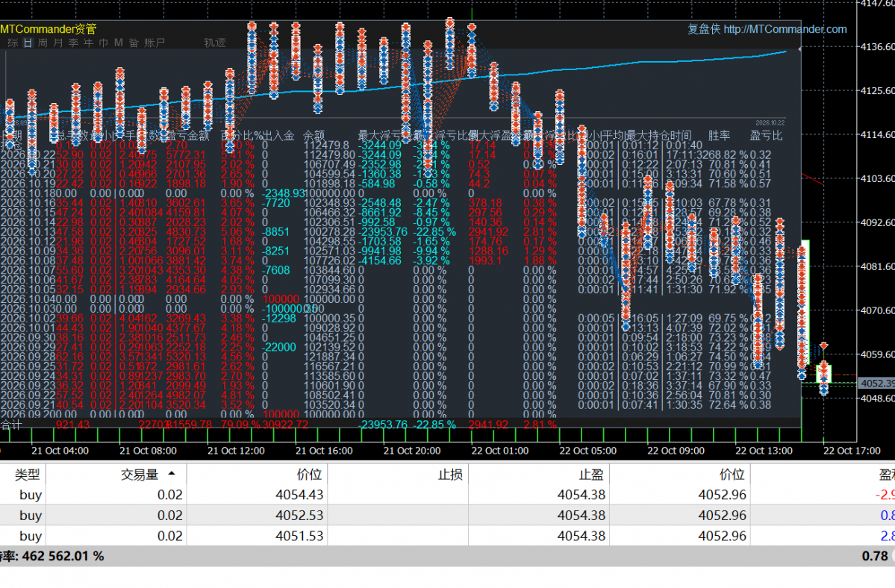Screen dimensions: 895x588
Task: Click the 余额 balance column header
Action: coord(314,135)
